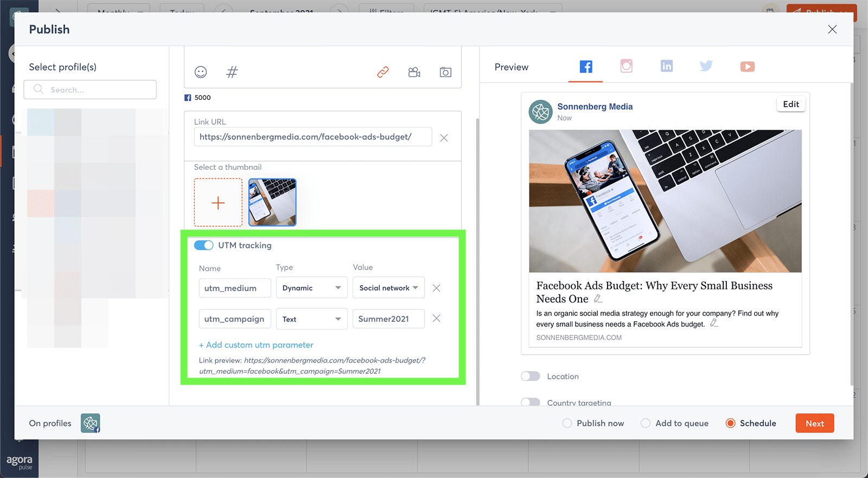
Task: Click the orange link icon
Action: pyautogui.click(x=383, y=72)
